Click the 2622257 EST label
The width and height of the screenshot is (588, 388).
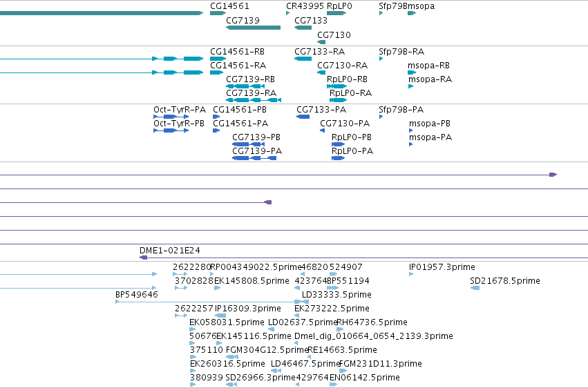tap(194, 308)
